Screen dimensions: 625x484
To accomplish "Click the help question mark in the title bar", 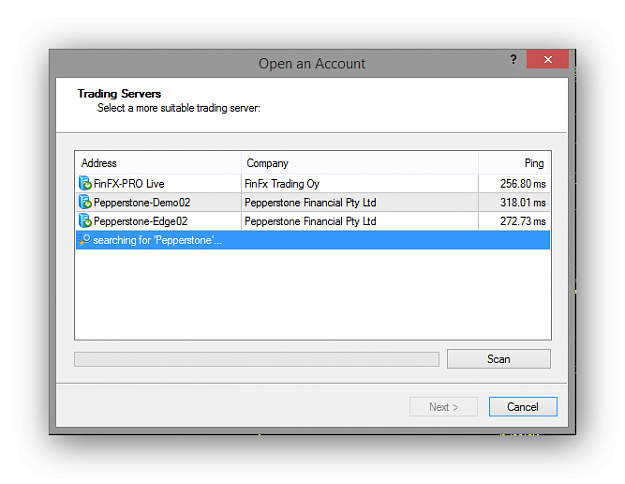I will 513,59.
